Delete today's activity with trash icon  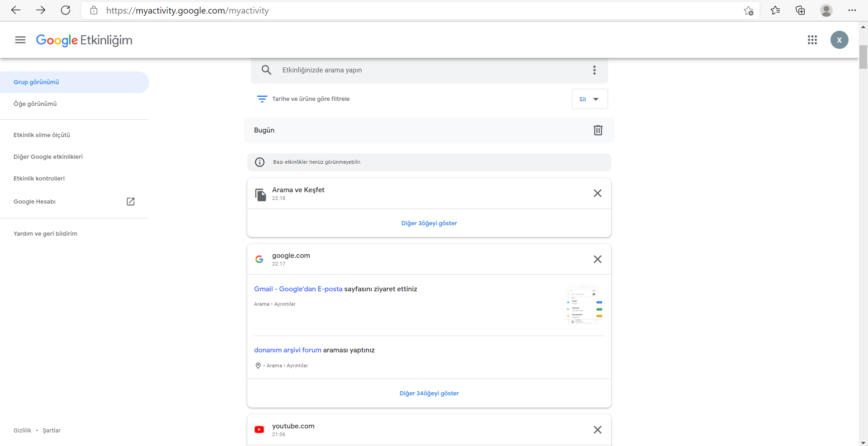coord(598,130)
